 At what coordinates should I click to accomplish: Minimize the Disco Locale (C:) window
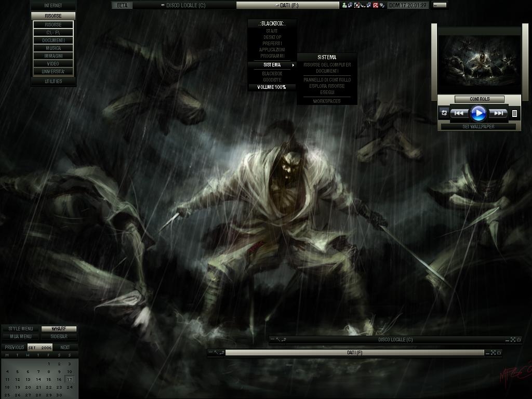point(507,340)
